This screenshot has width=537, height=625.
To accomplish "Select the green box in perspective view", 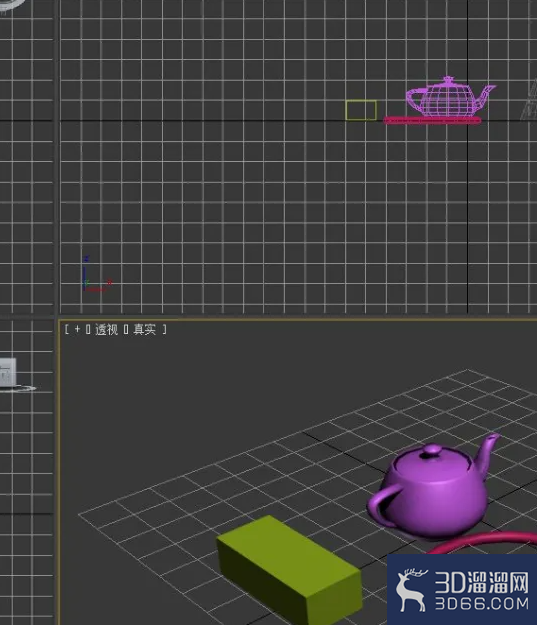I will [x=289, y=570].
